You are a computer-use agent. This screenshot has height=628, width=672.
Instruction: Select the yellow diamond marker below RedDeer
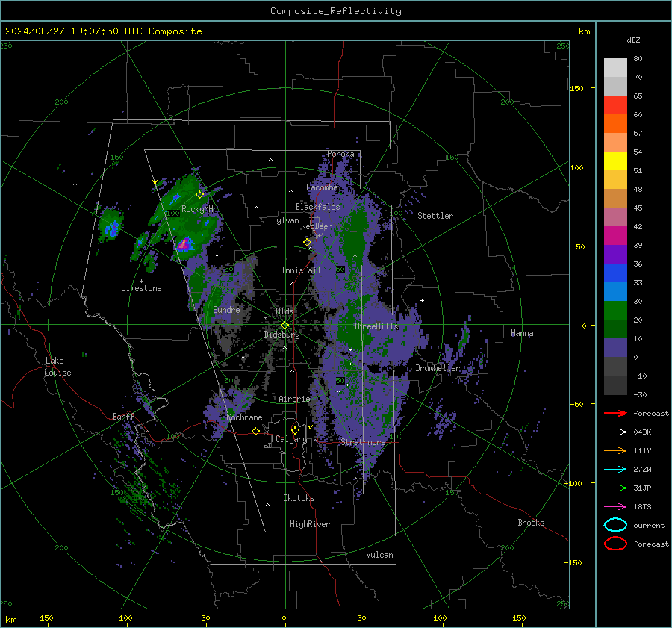pyautogui.click(x=308, y=243)
